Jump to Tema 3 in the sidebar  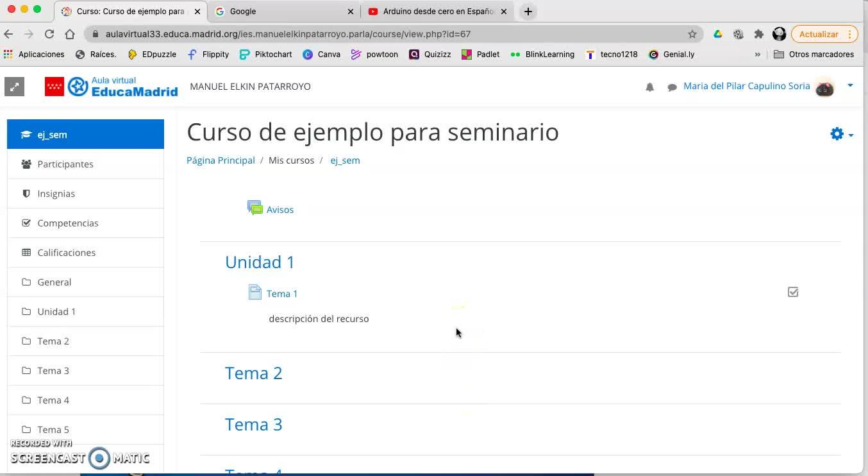85,371
